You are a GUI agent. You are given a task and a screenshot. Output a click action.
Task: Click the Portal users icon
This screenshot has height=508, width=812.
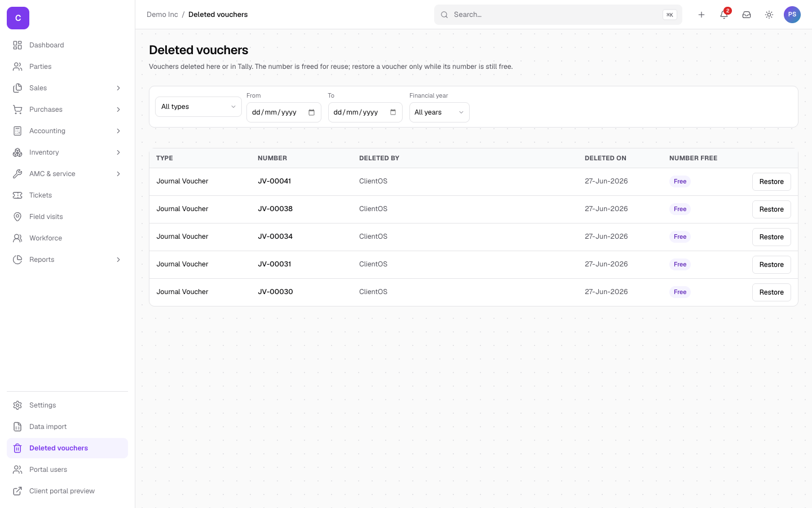click(x=17, y=470)
